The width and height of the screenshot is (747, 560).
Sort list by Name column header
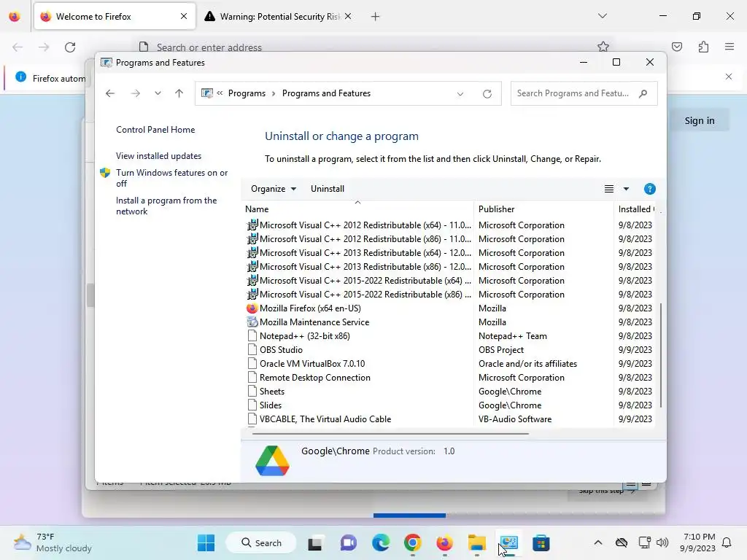click(x=357, y=209)
